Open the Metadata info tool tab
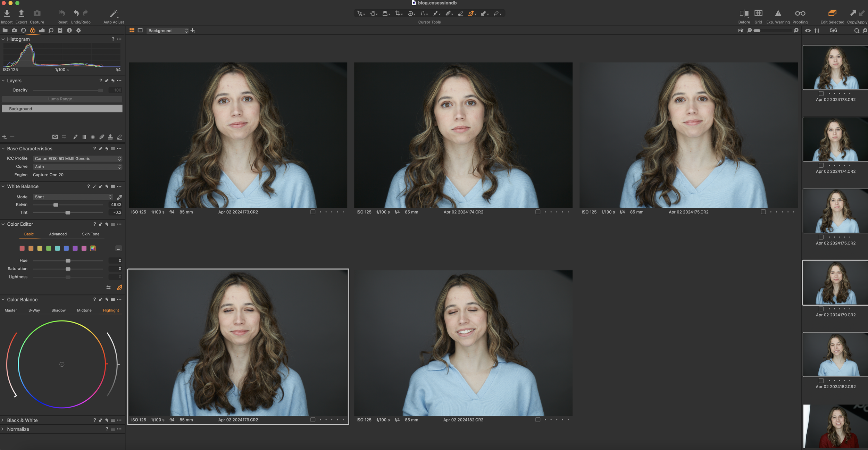This screenshot has width=868, height=450. tap(69, 30)
